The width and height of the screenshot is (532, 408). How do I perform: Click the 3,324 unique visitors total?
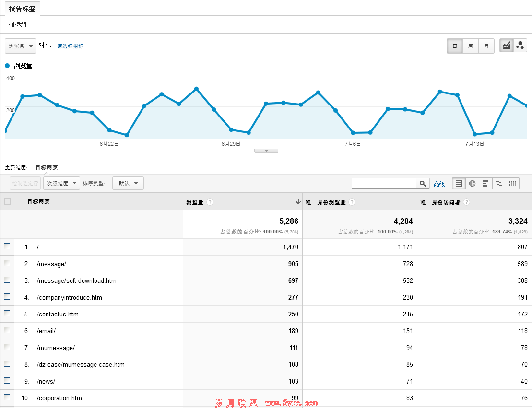518,221
